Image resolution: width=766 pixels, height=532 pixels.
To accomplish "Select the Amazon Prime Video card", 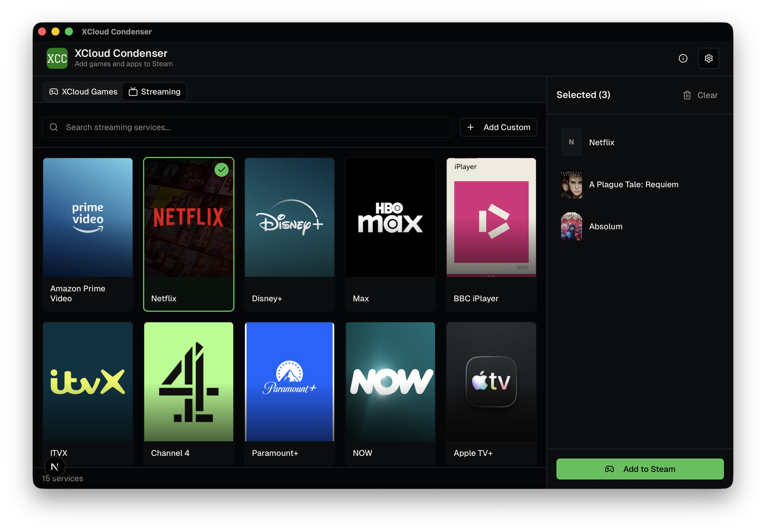I will click(88, 234).
